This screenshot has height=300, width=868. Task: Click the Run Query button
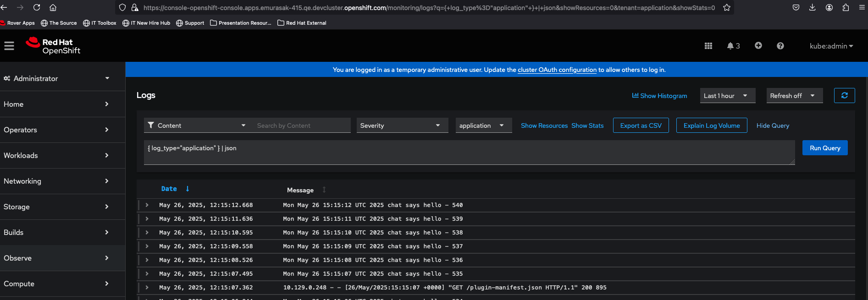click(x=824, y=148)
